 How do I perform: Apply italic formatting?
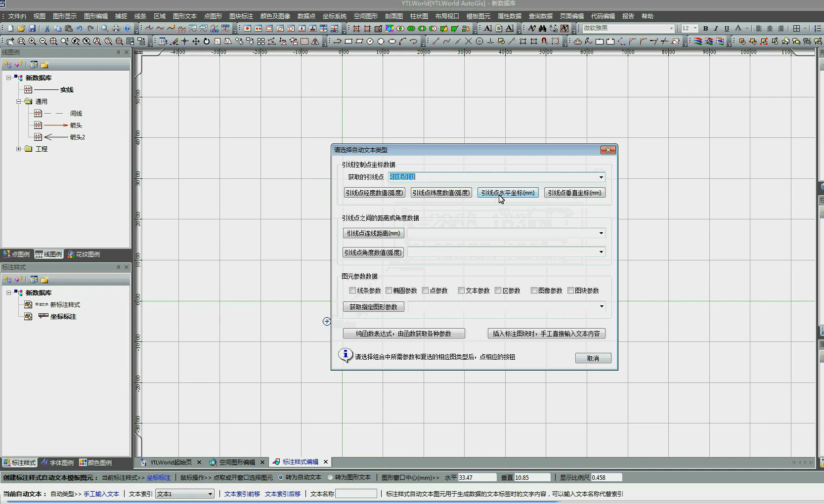(x=716, y=29)
